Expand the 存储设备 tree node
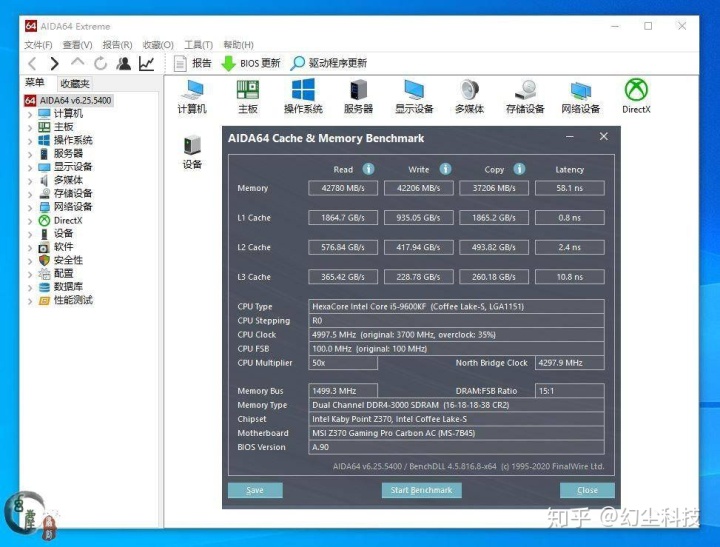Screen dimensions: 720x547 pos(30,194)
